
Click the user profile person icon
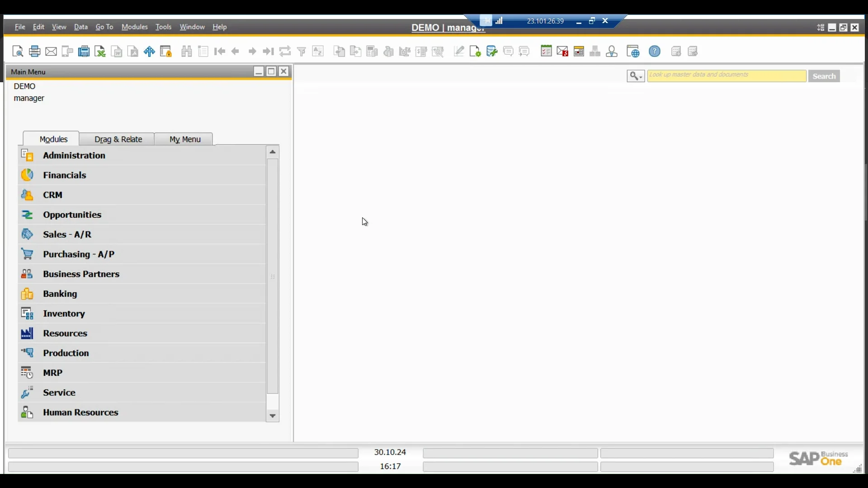pos(612,52)
